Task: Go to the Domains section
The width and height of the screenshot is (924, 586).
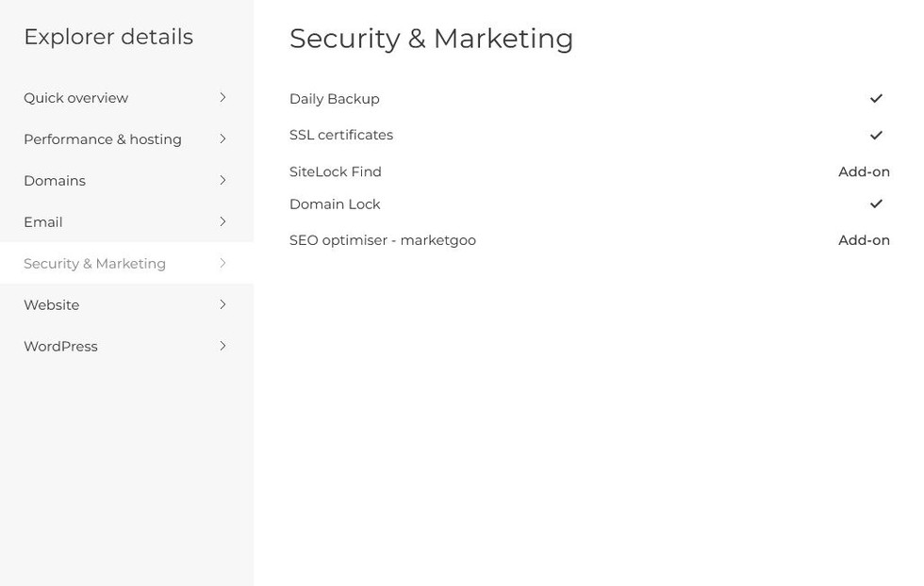Action: [x=55, y=181]
